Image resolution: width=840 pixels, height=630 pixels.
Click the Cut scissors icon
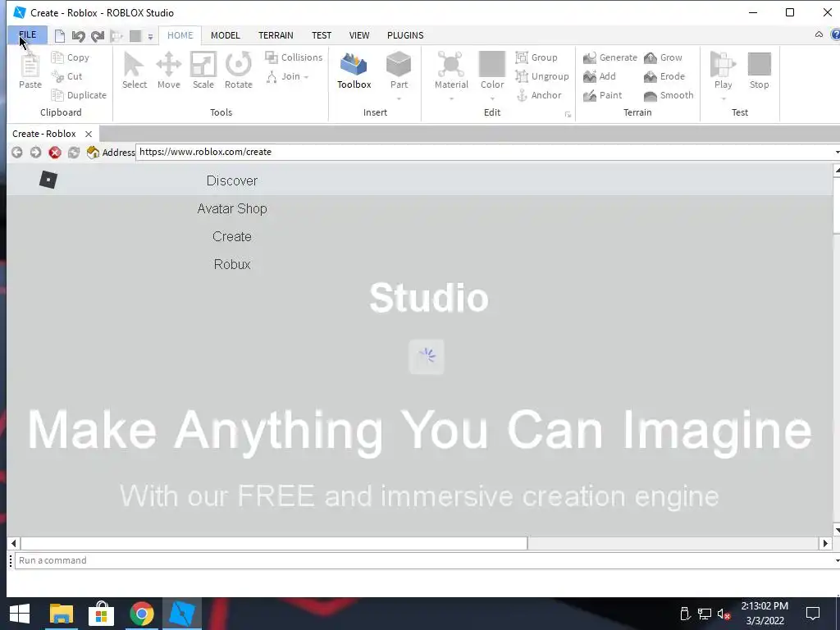57,76
